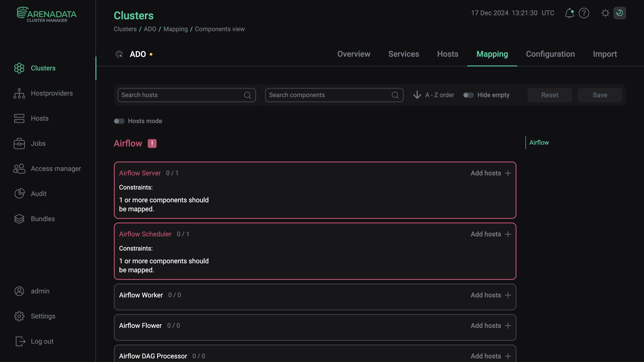Select the Jobs sidebar icon
This screenshot has width=644, height=362.
click(x=19, y=143)
